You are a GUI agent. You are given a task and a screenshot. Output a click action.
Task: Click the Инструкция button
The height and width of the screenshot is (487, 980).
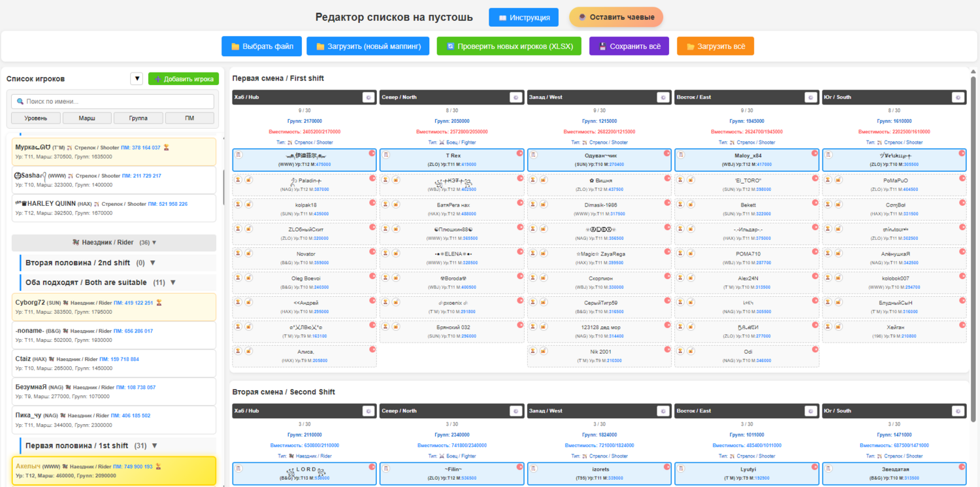(523, 18)
